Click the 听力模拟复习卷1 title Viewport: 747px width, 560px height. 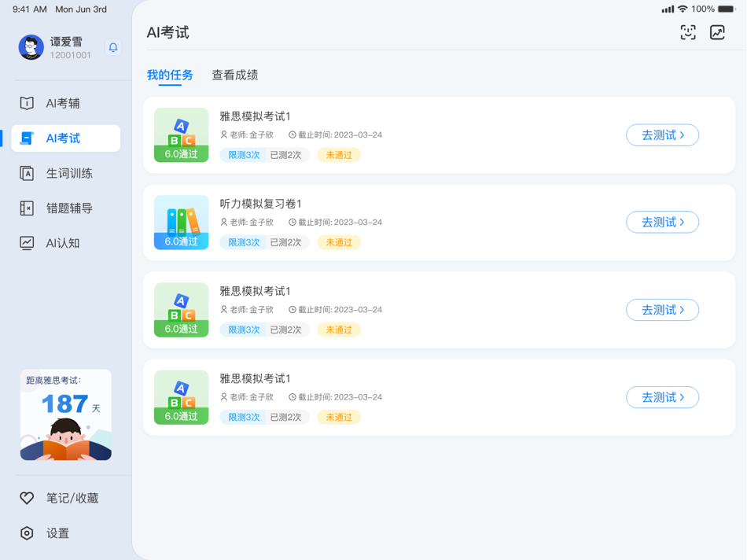(260, 204)
